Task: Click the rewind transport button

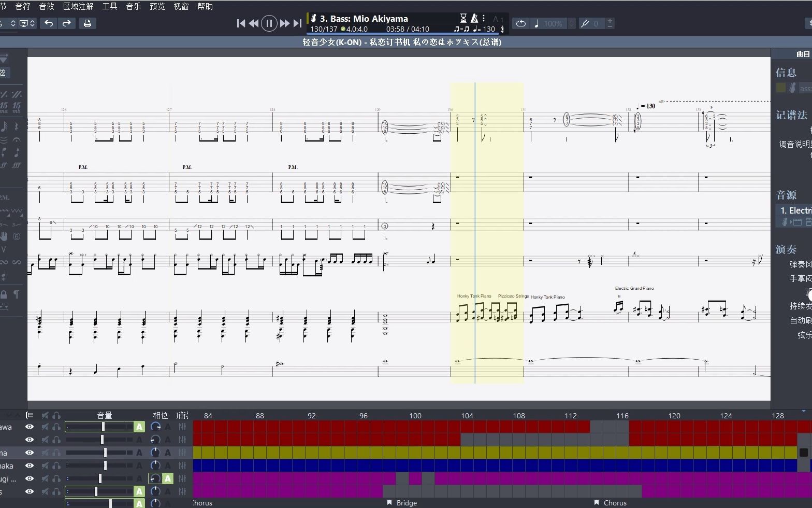Action: pos(254,23)
